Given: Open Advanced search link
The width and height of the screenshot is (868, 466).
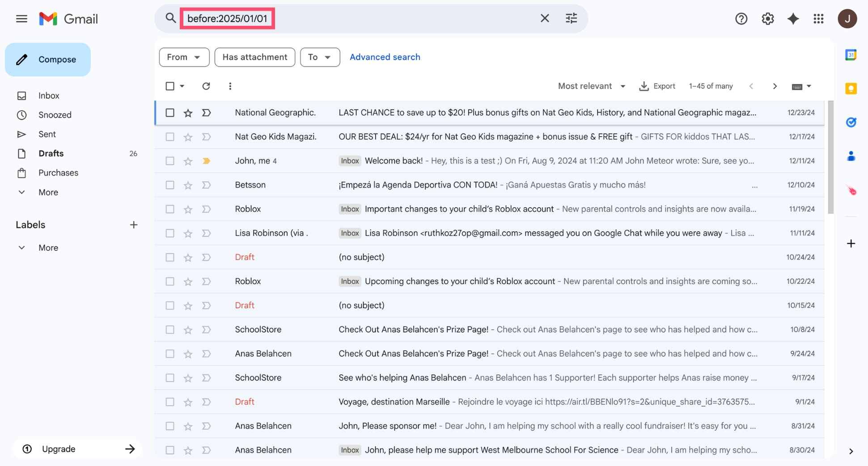Looking at the screenshot, I should (x=385, y=57).
